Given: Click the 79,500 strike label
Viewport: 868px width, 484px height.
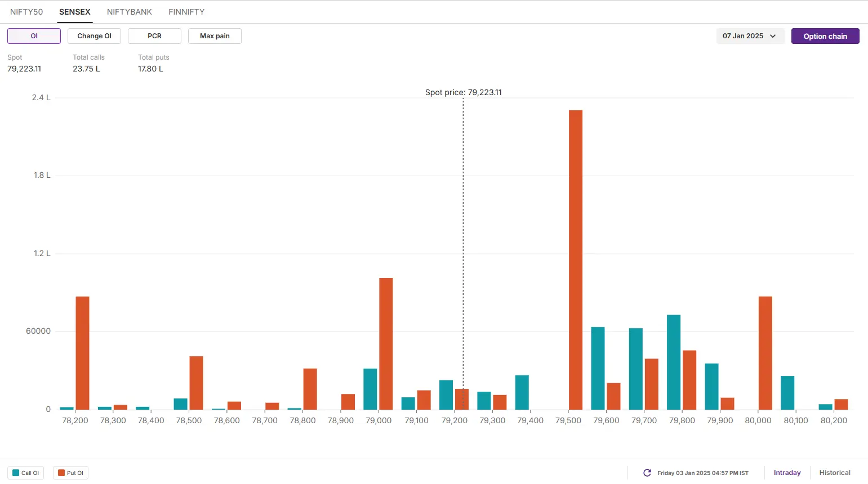Looking at the screenshot, I should [x=568, y=420].
